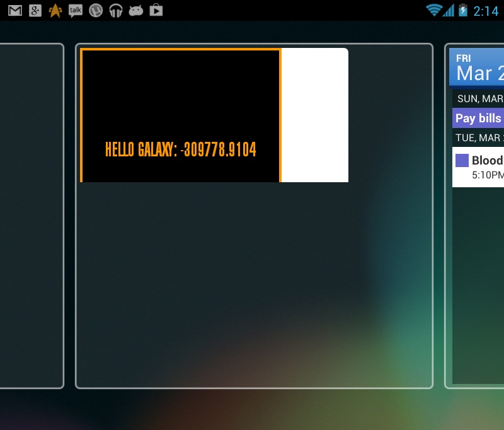Tap the TUE, MAR date row
Viewport: 504px width, 430px height.
(478, 137)
